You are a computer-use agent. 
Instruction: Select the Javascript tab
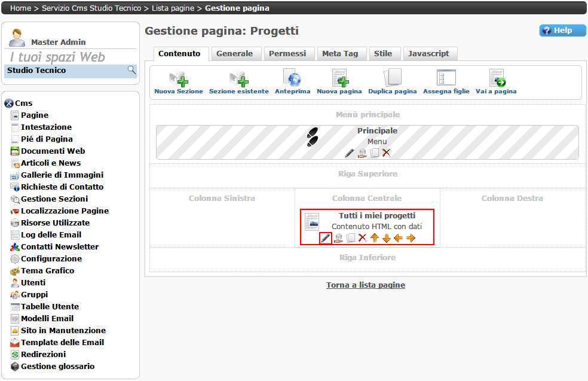(428, 54)
